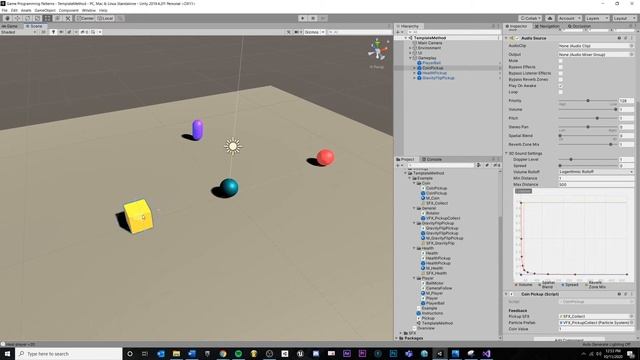
Task: Open Audio Source component help icon
Action: point(619,38)
